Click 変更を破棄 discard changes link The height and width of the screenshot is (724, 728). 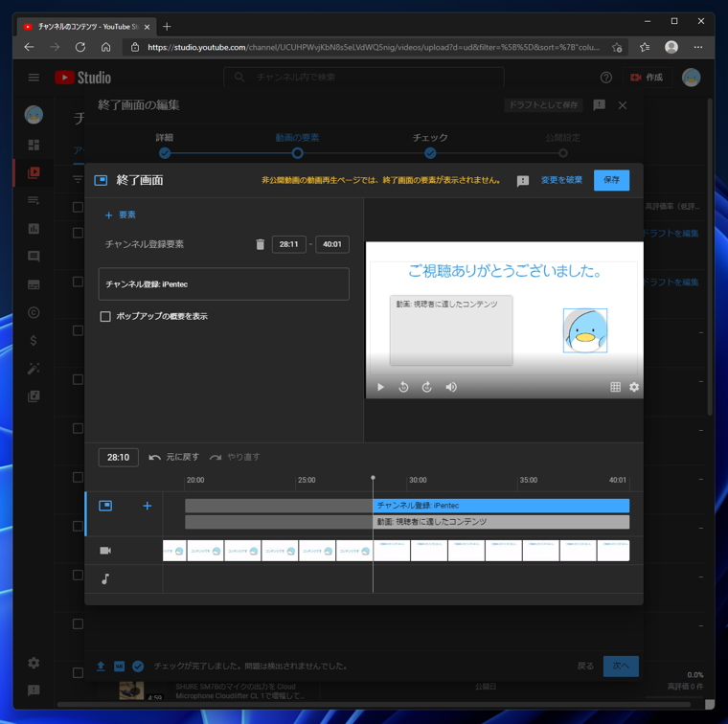pyautogui.click(x=561, y=180)
